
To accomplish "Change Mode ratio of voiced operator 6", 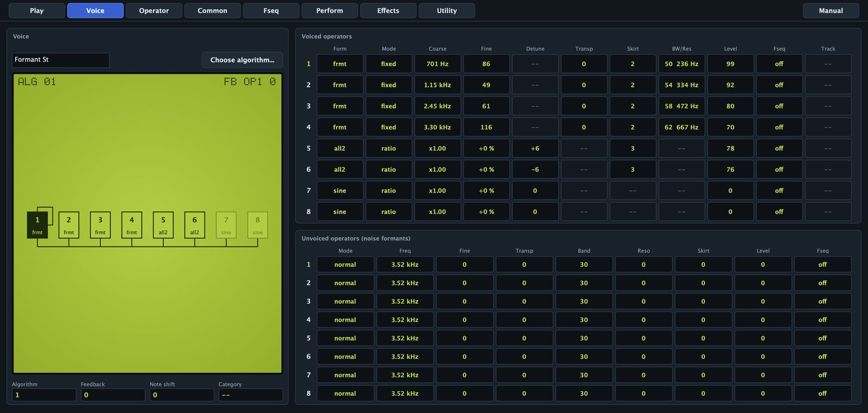I will (388, 170).
